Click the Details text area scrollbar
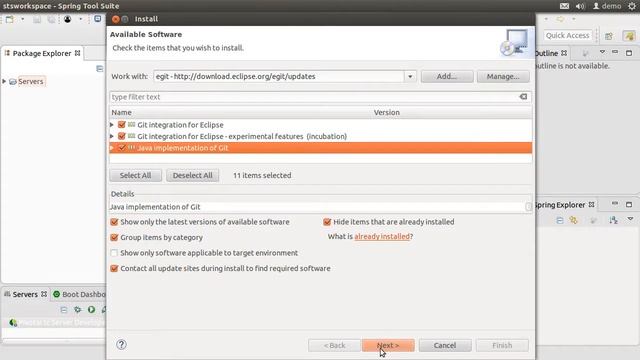 pos(528,207)
